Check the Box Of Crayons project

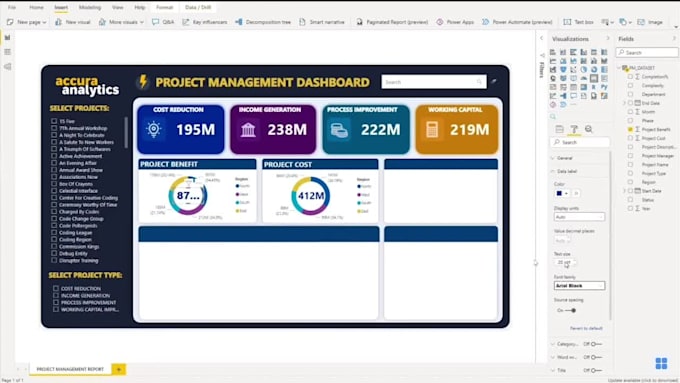point(54,183)
